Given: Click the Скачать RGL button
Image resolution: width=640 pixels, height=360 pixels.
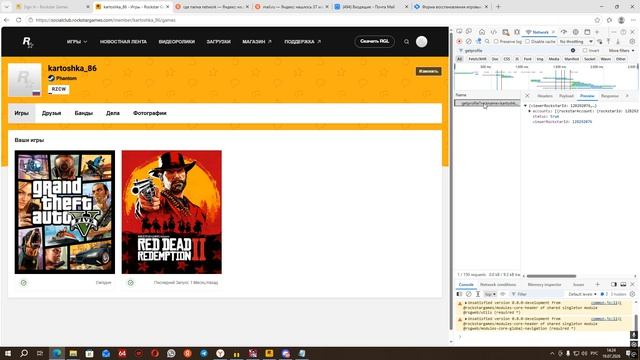Looking at the screenshot, I should coord(375,41).
